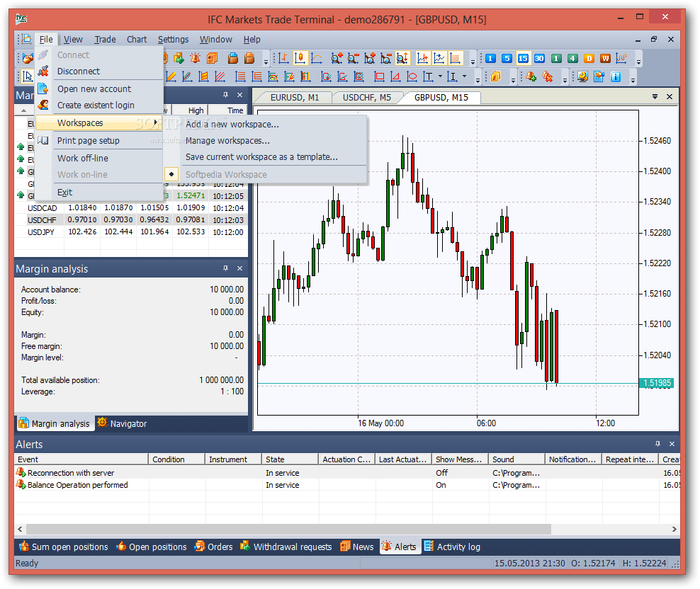The width and height of the screenshot is (700, 589).
Task: Open chart tabs list dropdown arrow
Action: [x=655, y=96]
